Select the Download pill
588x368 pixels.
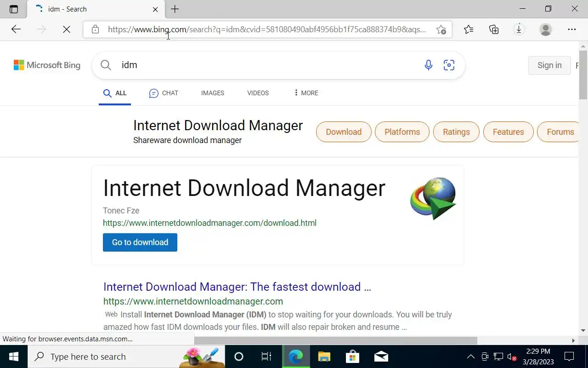344,132
